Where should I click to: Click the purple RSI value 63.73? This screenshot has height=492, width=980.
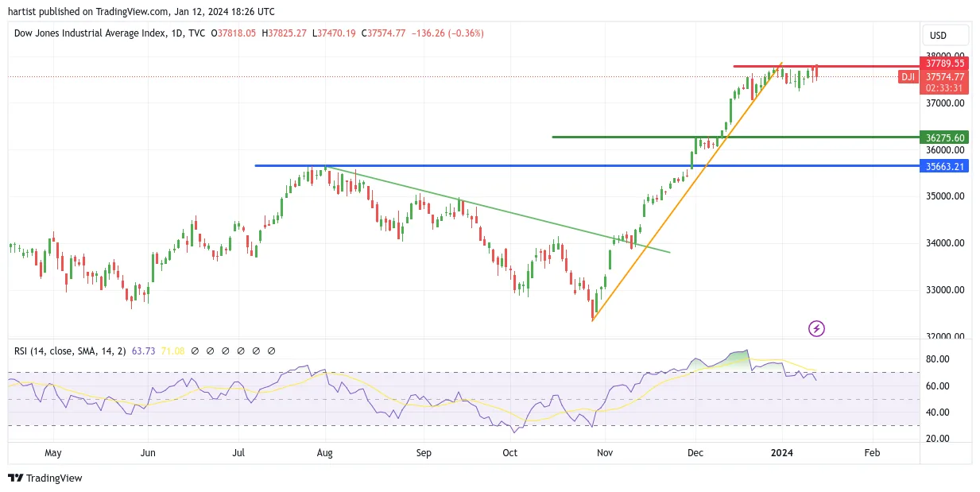click(x=144, y=351)
